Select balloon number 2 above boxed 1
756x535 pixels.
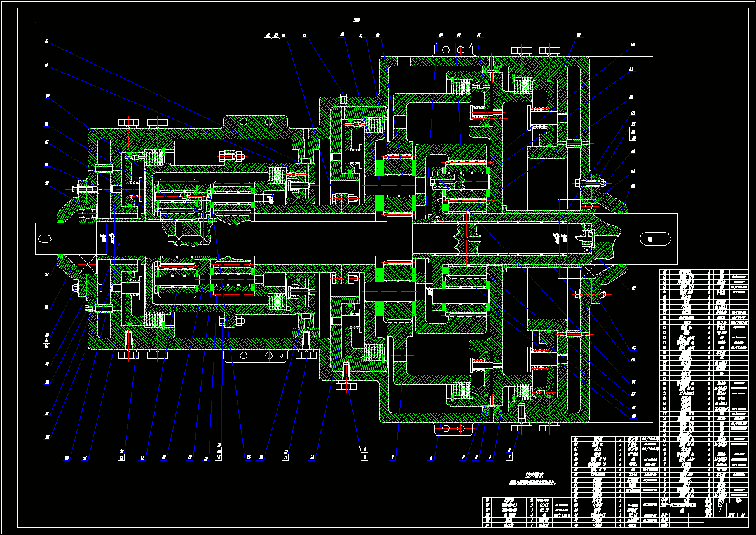point(509,449)
